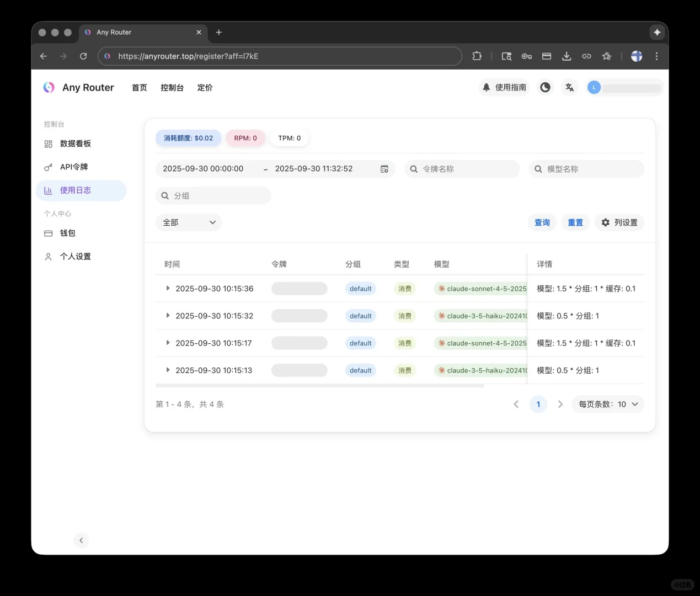This screenshot has height=596, width=700.
Task: Switch to the 定价 menu item
Action: click(x=205, y=87)
